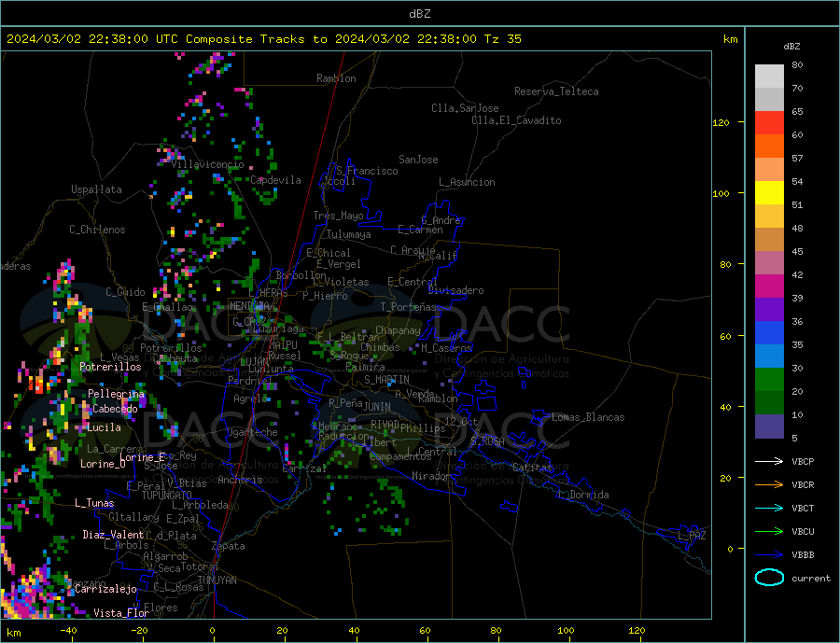Screen dimensions: 840x643
Task: Click the TUNUYAN label
Action: pos(217,580)
